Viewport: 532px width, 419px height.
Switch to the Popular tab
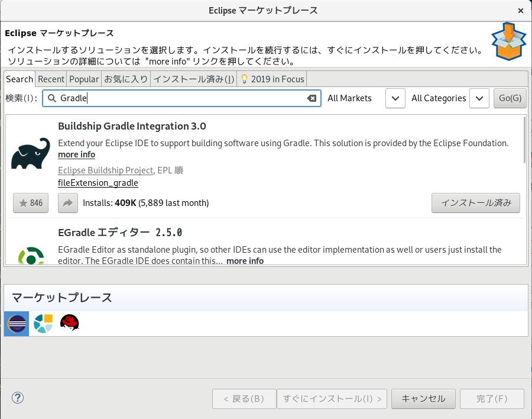click(x=84, y=79)
